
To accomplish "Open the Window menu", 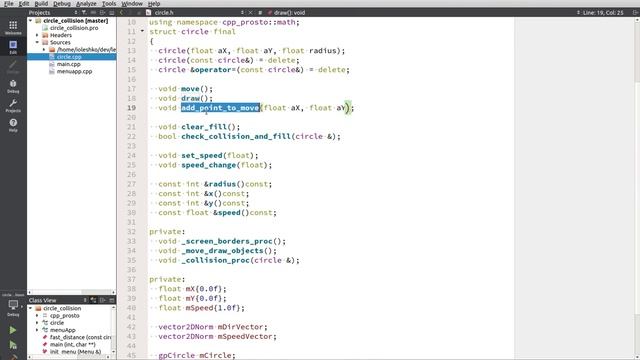I will [132, 3].
